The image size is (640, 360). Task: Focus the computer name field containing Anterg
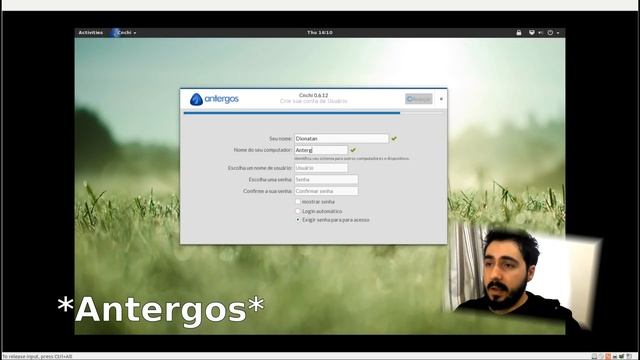[321, 150]
